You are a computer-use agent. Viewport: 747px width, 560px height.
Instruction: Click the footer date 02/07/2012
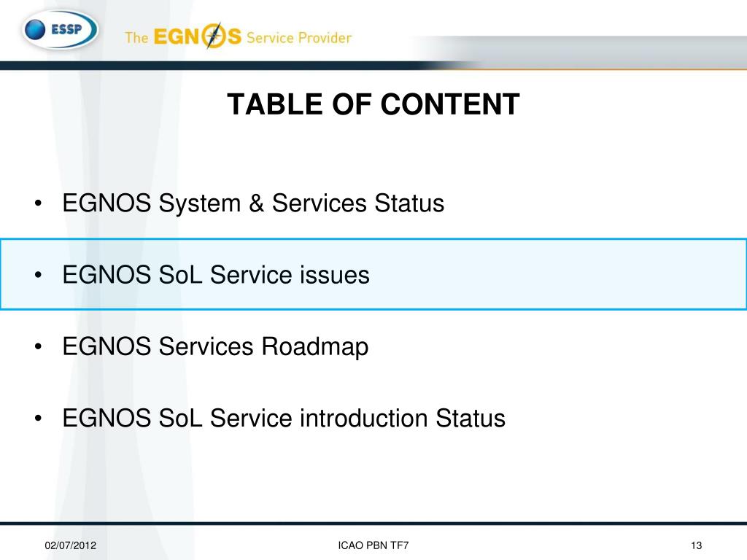click(71, 545)
